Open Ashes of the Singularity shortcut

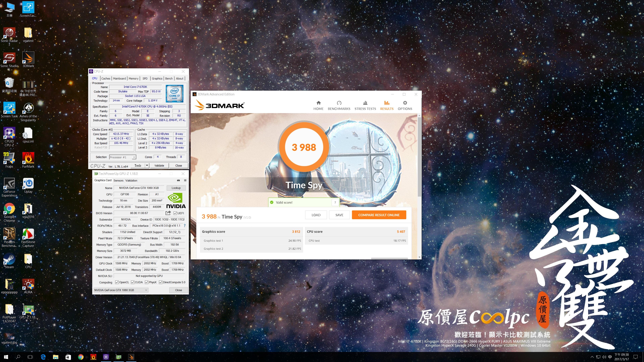click(28, 112)
